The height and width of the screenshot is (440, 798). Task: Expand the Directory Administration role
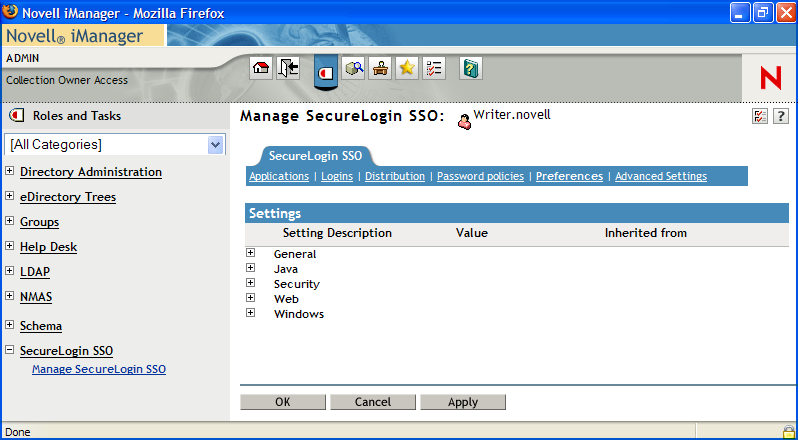pyautogui.click(x=10, y=171)
